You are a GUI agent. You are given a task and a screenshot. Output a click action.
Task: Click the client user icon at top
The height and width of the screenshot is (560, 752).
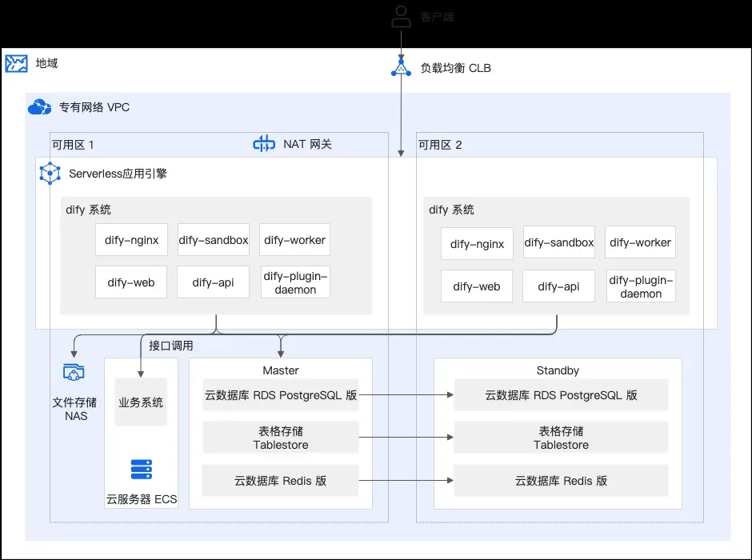pos(401,16)
